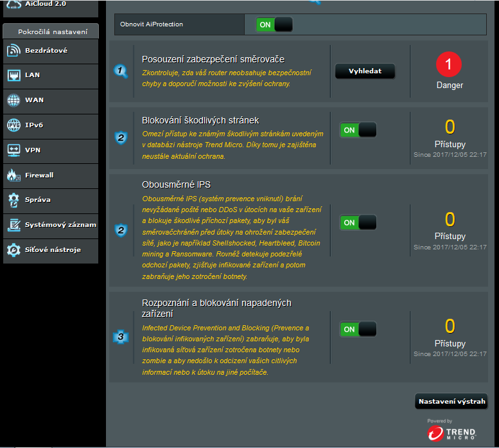The width and height of the screenshot is (499, 448).
Task: Click description text starting Zkontroluje, zda váš router
Action: pyautogui.click(x=227, y=78)
